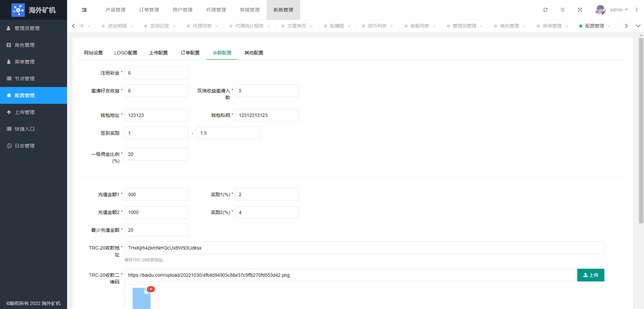Click the 钱包私钥 input field
The height and width of the screenshot is (309, 644).
point(267,115)
